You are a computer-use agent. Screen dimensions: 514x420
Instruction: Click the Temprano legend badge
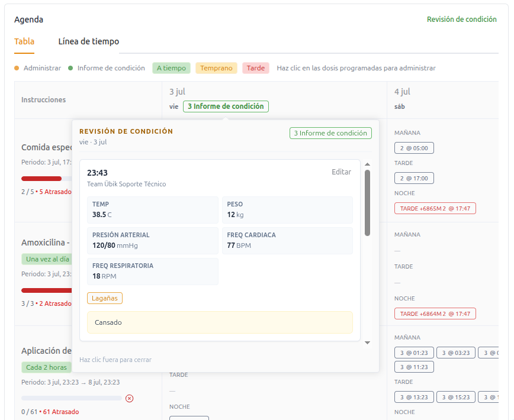click(216, 68)
